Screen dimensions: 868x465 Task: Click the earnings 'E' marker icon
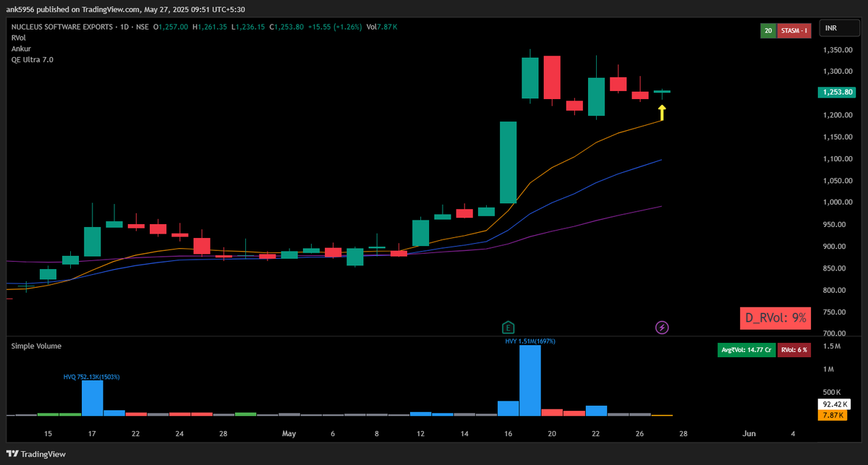pos(509,328)
